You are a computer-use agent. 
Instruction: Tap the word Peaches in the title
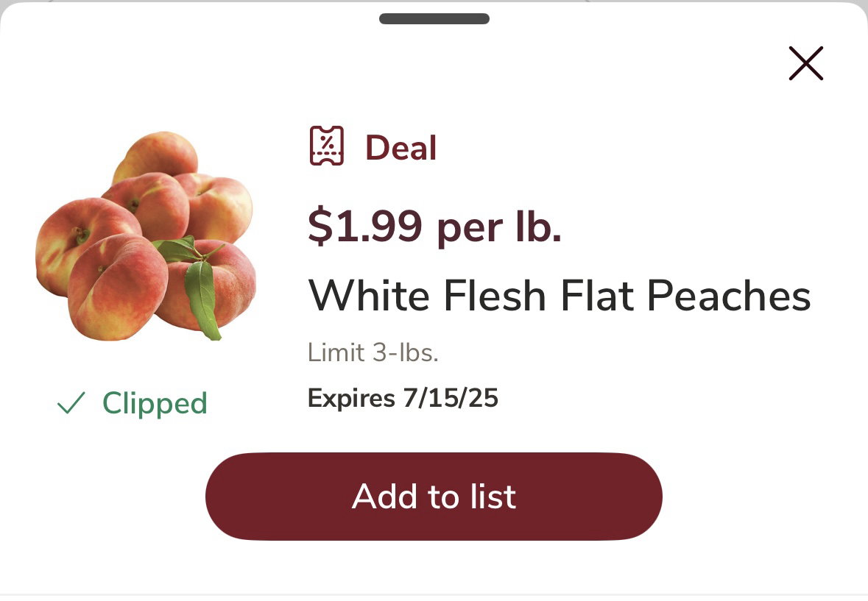[728, 296]
